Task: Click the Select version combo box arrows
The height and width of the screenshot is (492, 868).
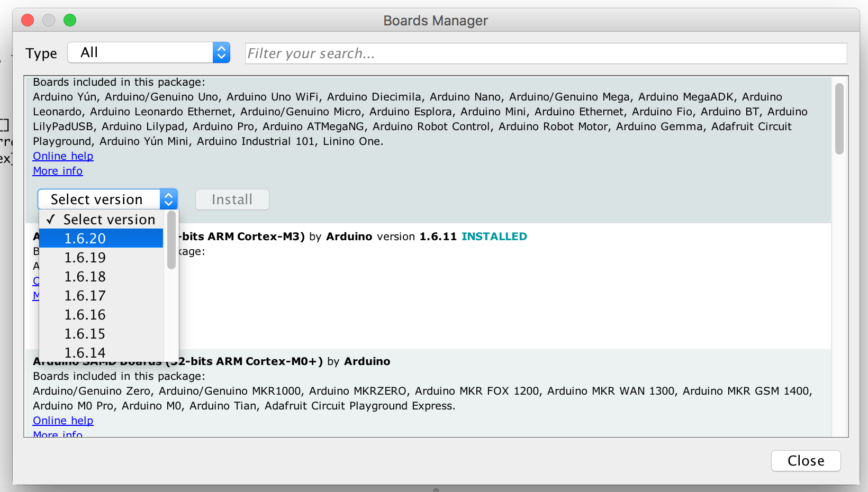Action: [168, 199]
